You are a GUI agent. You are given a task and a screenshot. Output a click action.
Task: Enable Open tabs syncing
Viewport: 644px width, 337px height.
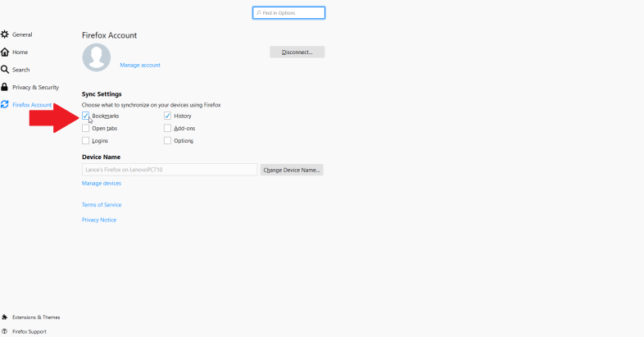(x=85, y=128)
